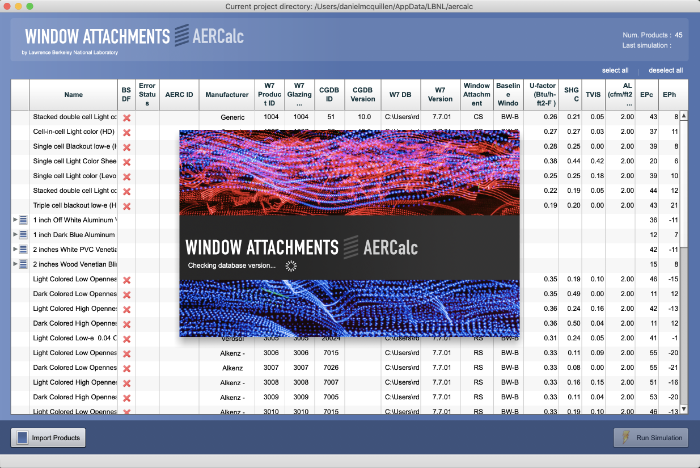Click the AERC ID column header

(x=179, y=95)
